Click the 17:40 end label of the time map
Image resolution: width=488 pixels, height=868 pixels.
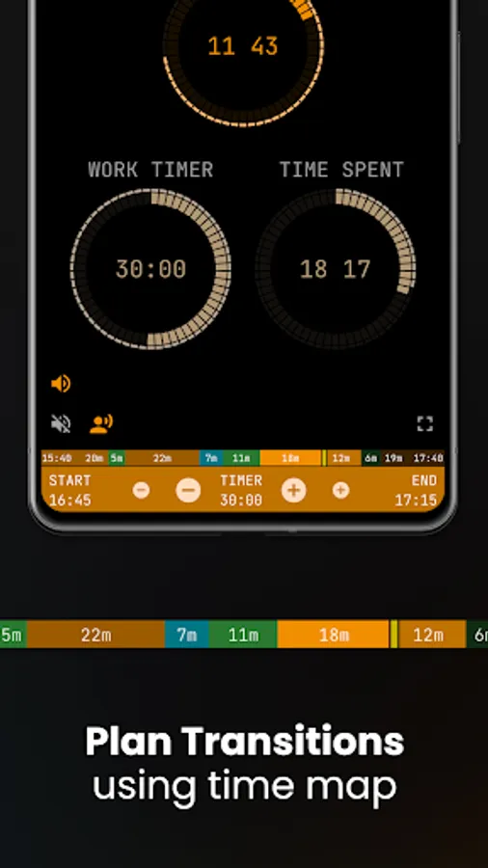[x=428, y=458]
